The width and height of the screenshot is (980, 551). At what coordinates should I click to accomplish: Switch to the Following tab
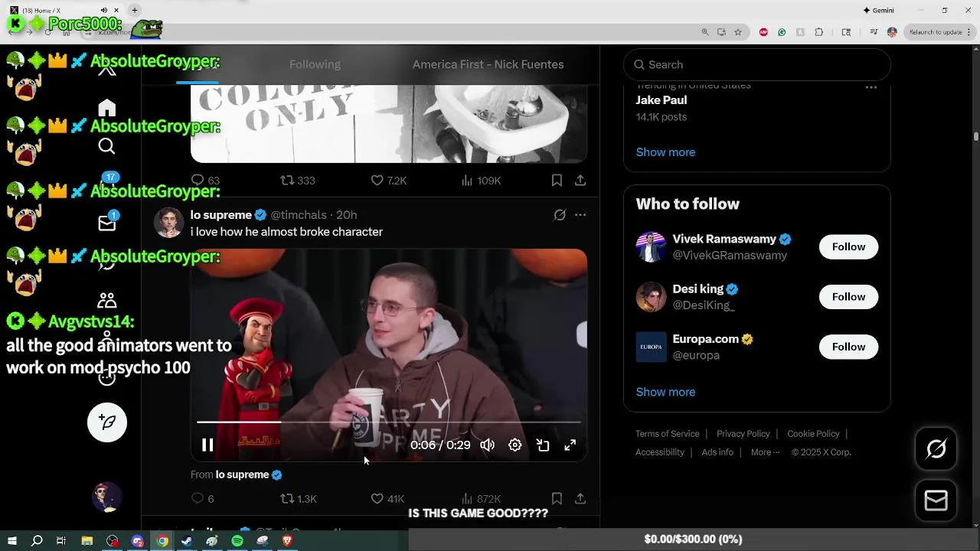tap(315, 64)
